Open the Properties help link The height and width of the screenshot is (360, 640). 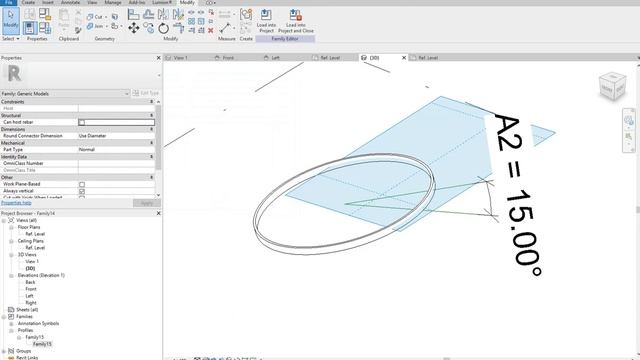[16, 203]
